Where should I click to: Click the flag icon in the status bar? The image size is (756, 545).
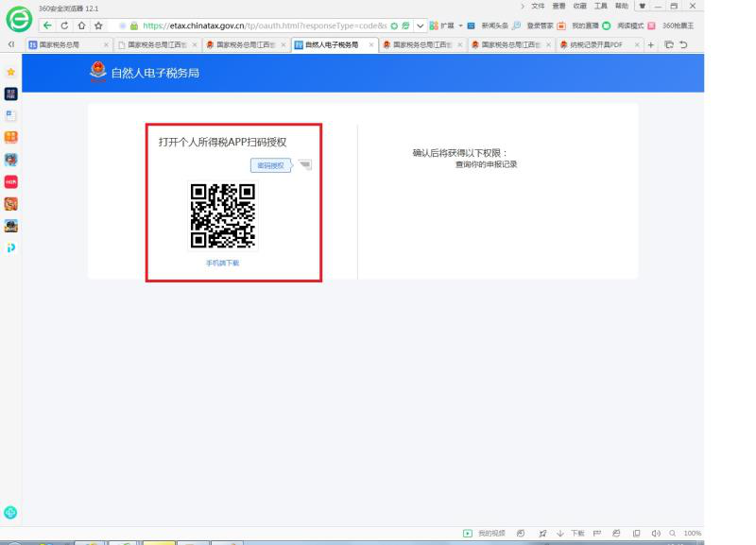597,533
